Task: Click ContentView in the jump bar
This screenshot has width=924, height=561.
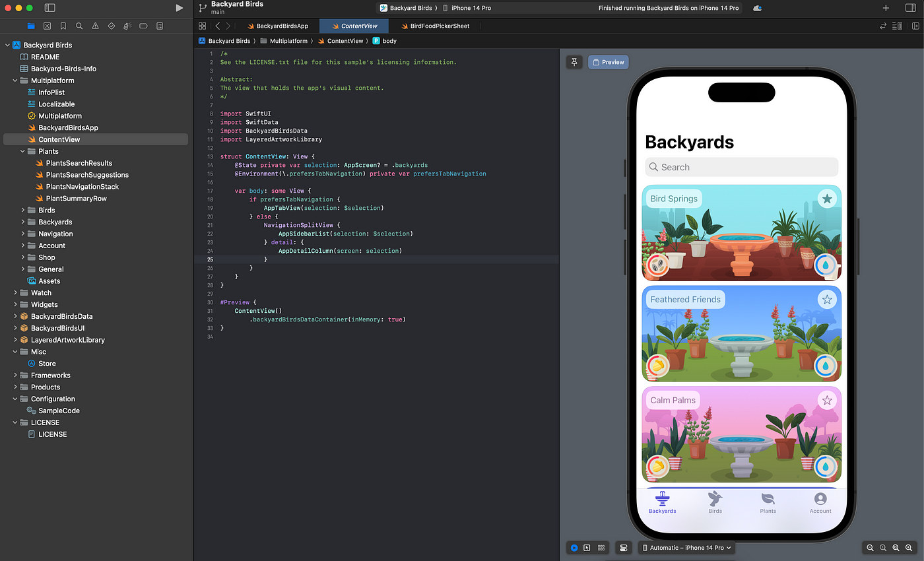Action: click(x=341, y=41)
